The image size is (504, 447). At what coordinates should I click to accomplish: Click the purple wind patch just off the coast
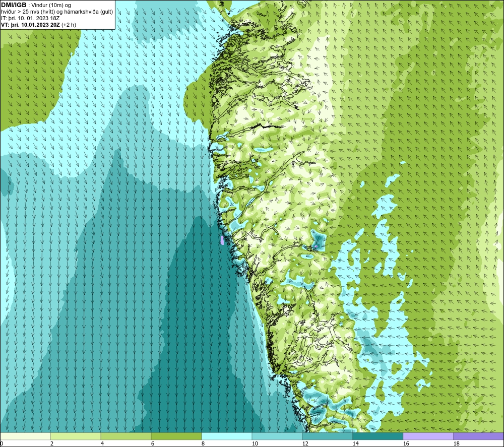click(222, 240)
